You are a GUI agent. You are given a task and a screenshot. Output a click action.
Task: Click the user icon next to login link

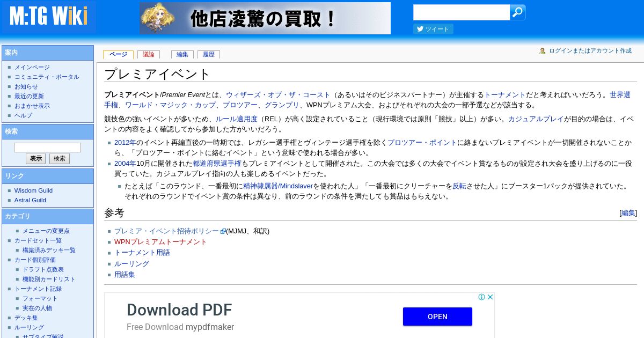543,51
